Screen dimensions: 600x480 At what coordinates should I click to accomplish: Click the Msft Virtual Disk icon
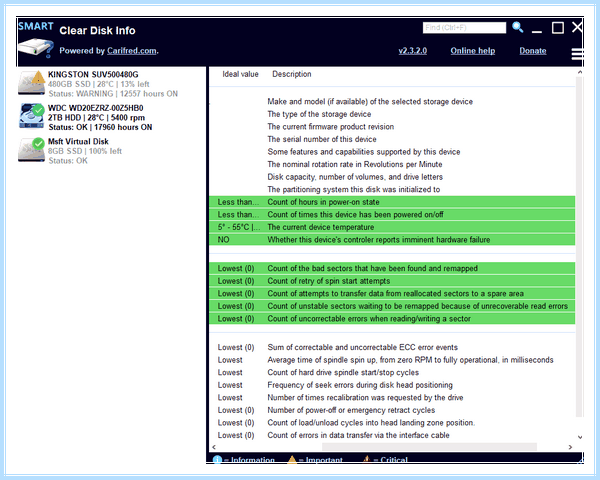click(x=31, y=150)
